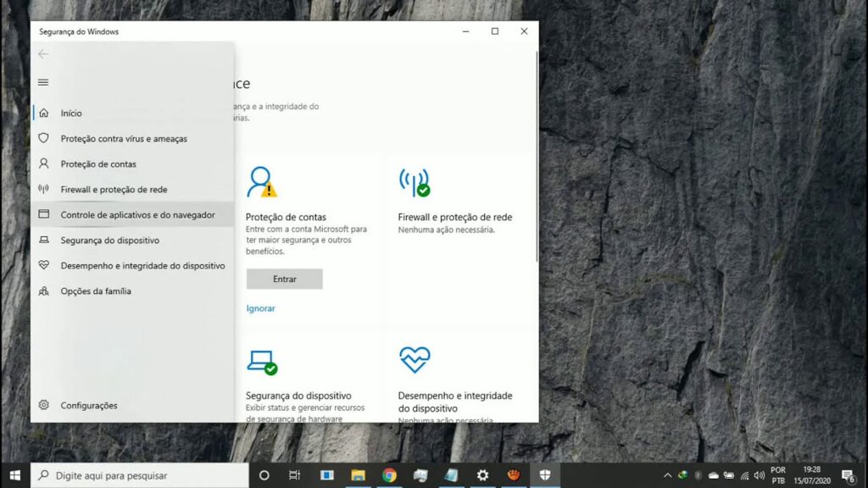Open Proteção contra vírus e ameaças
Viewport: 868px width, 488px height.
coord(124,138)
